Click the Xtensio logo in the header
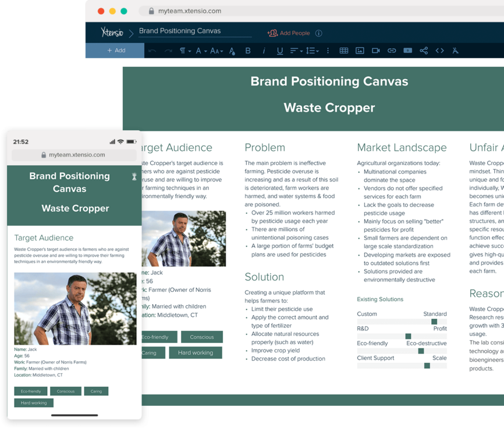 click(112, 31)
